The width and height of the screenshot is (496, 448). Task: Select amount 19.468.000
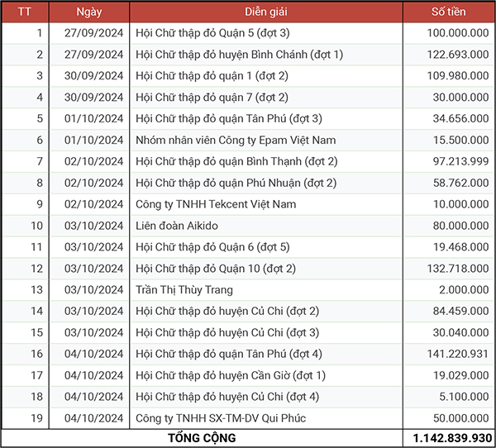(461, 247)
